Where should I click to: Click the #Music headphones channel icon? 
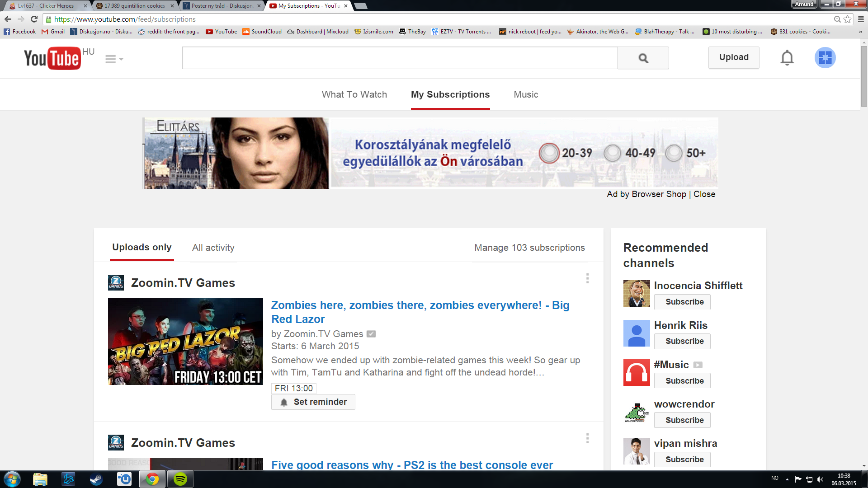(x=636, y=372)
